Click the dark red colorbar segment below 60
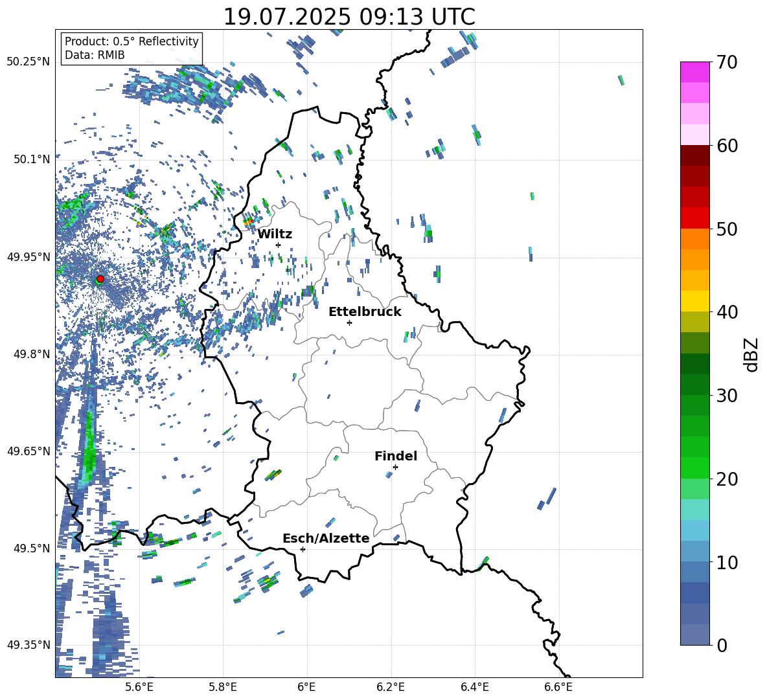This screenshot has width=767, height=700. tap(695, 155)
